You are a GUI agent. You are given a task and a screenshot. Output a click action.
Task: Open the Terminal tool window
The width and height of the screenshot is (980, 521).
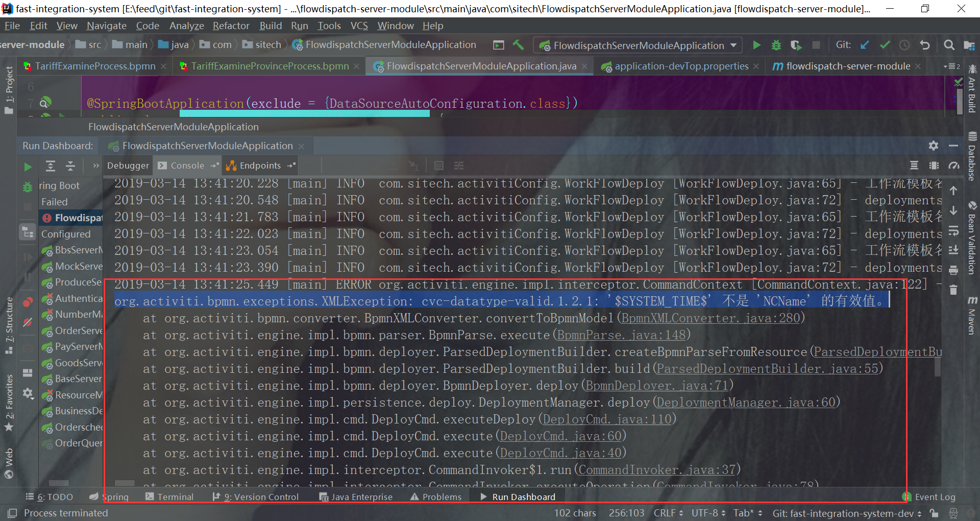point(176,496)
